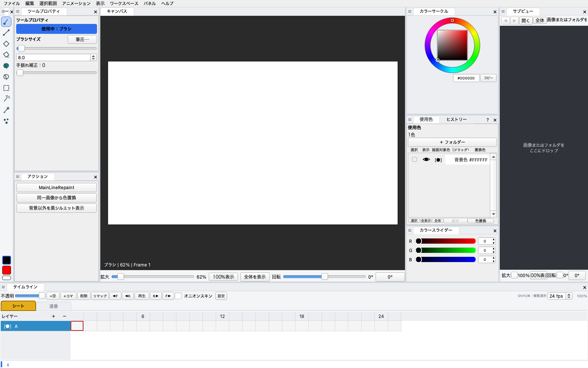Screen dimensions: 588x368
Task: Open the Color Circle panel menu icon
Action: click(410, 11)
